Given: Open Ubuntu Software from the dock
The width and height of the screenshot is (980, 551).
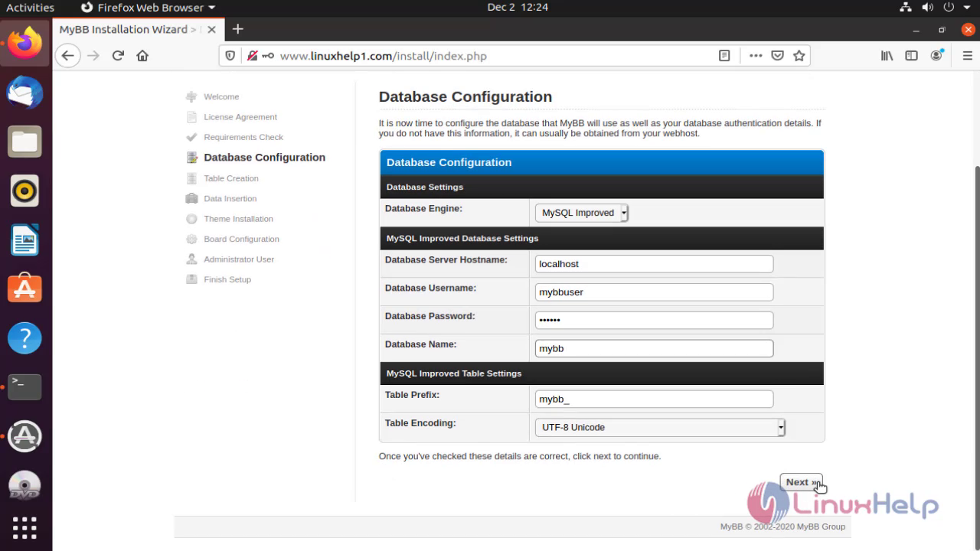Looking at the screenshot, I should click(25, 289).
